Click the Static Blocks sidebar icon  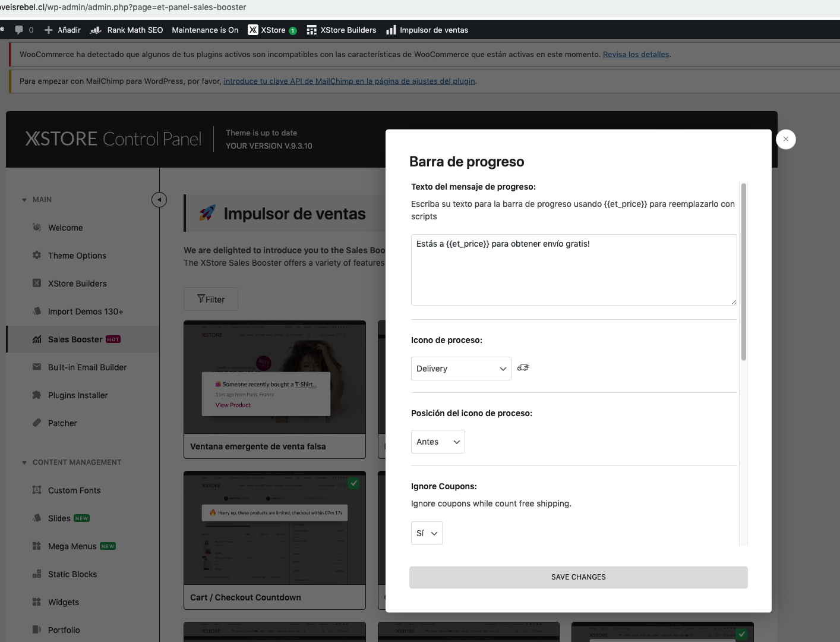pos(37,574)
